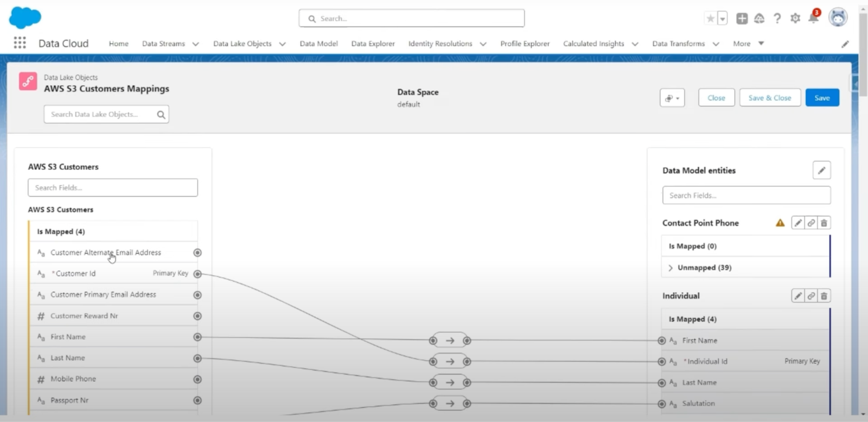Click the magnifier in Search Data Lake Objects
Image resolution: width=868 pixels, height=422 pixels.
[161, 115]
